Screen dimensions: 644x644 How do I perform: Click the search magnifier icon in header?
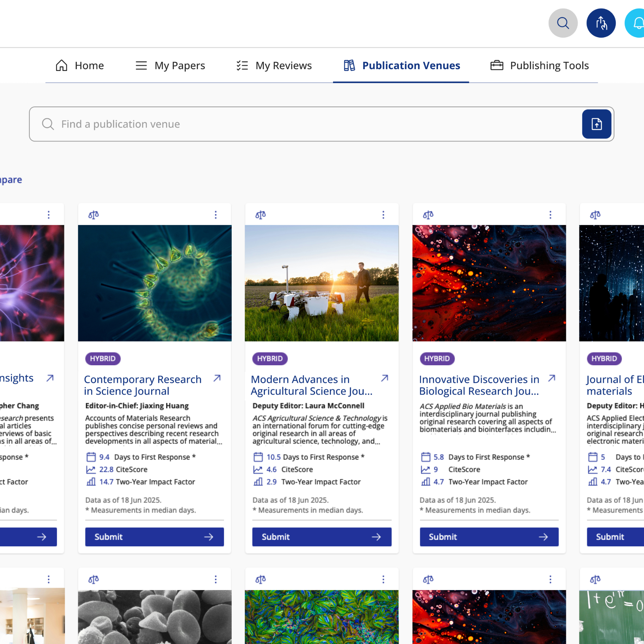click(x=563, y=23)
